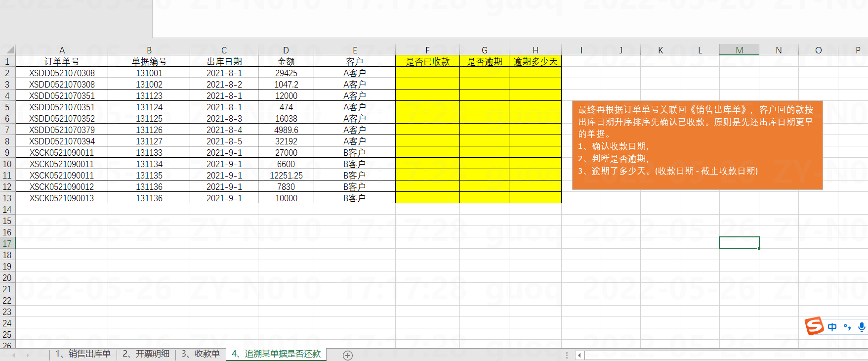Select row 1 header
868x361 pixels.
[x=7, y=61]
